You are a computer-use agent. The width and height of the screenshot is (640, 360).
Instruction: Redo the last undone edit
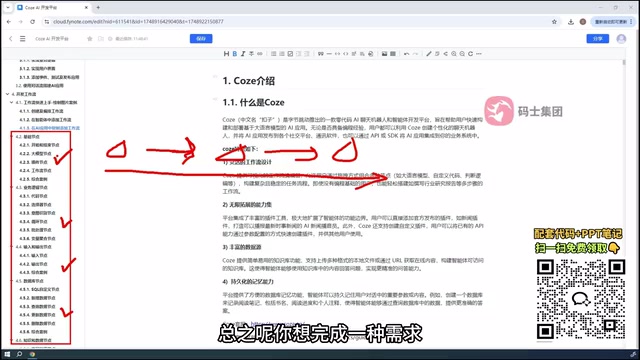[415, 54]
